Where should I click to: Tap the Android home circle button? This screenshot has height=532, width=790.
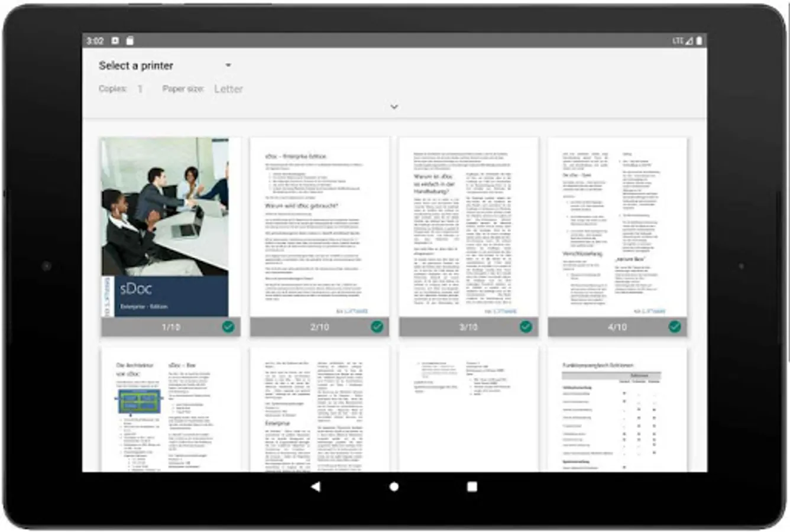pos(394,486)
